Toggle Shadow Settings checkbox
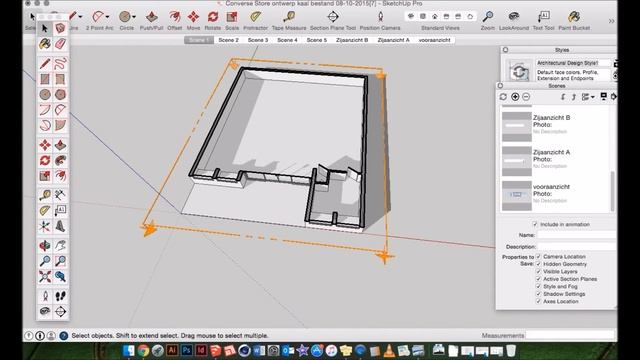The height and width of the screenshot is (360, 640). 538,294
